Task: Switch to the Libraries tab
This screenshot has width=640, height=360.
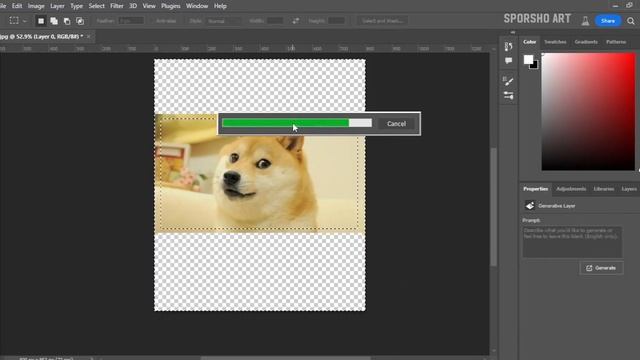Action: coord(604,189)
